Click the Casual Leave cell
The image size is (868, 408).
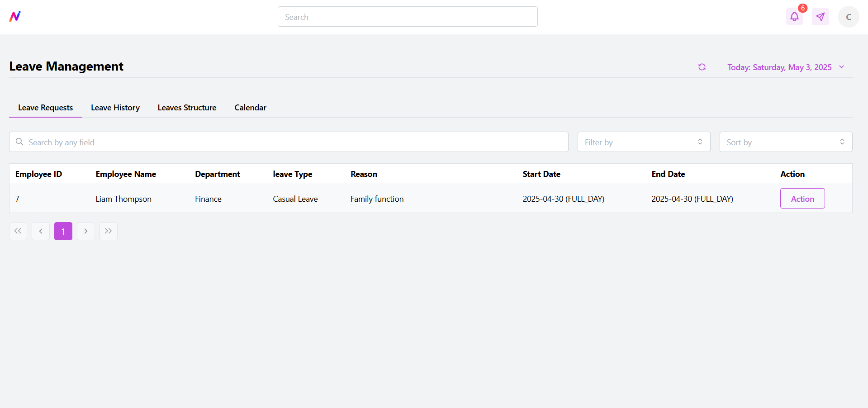point(295,199)
